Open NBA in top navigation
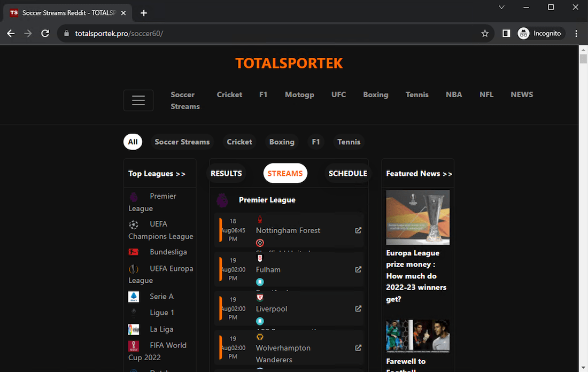The height and width of the screenshot is (372, 588). click(x=454, y=95)
